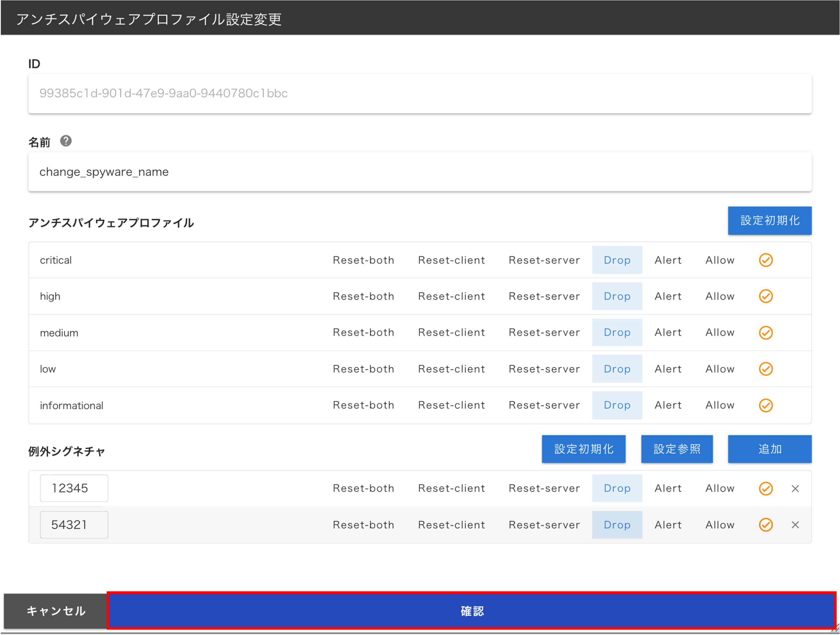Remove exception signature 12345 via X icon
This screenshot has height=635, width=840.
click(795, 488)
